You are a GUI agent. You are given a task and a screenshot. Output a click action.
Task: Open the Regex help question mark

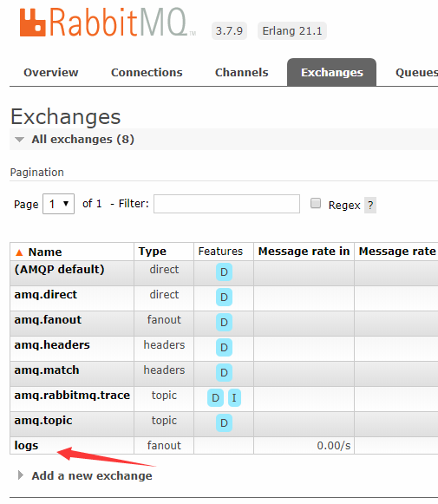pos(370,205)
